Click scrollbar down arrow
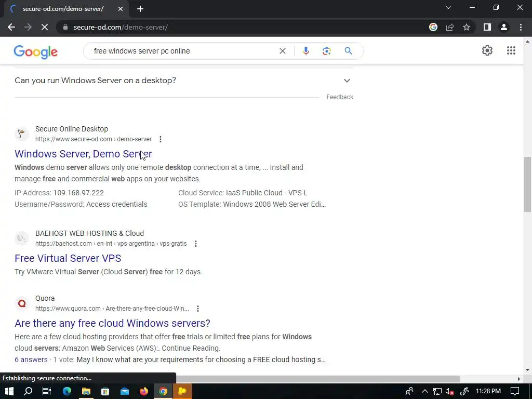532x399 pixels. (x=527, y=370)
